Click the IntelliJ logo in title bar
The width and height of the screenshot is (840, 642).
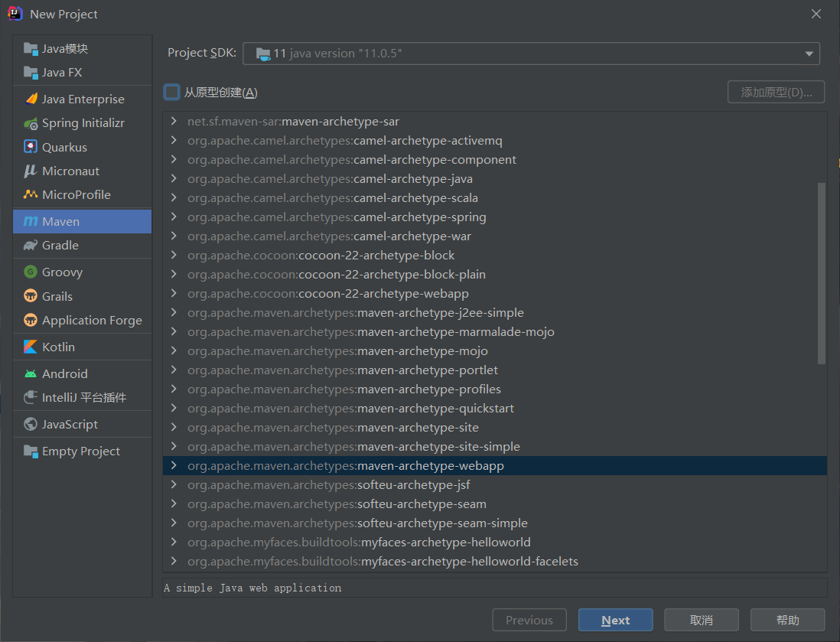(x=15, y=14)
